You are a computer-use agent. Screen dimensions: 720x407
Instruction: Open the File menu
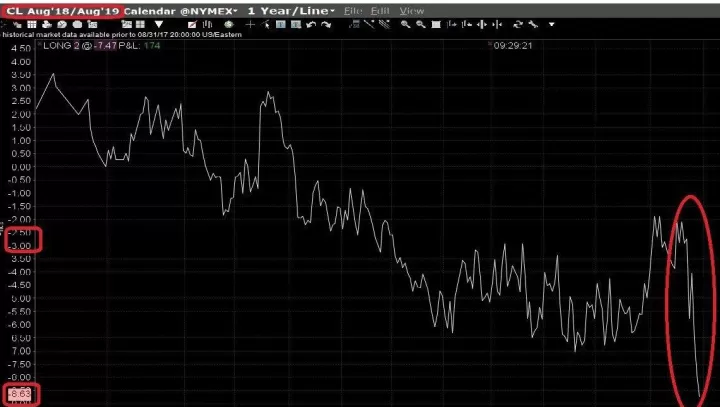(x=353, y=11)
